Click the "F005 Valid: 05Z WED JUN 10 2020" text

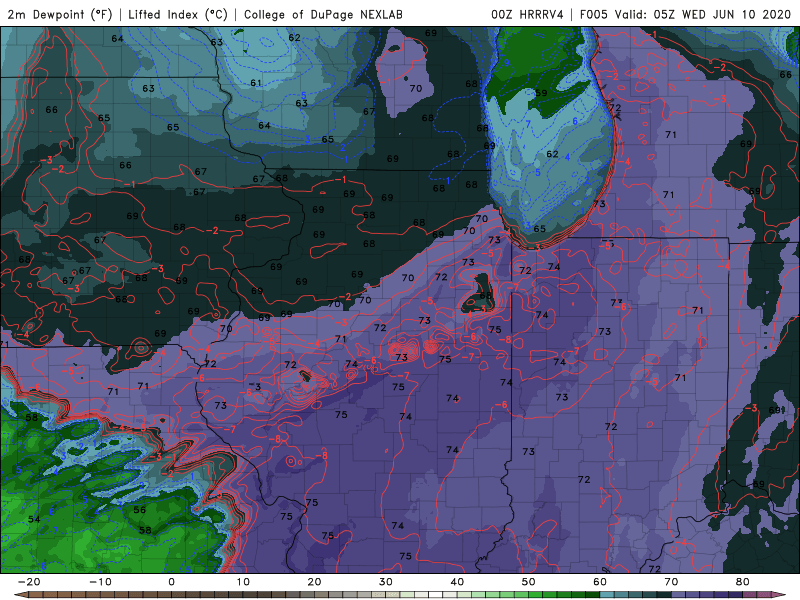[x=685, y=14]
